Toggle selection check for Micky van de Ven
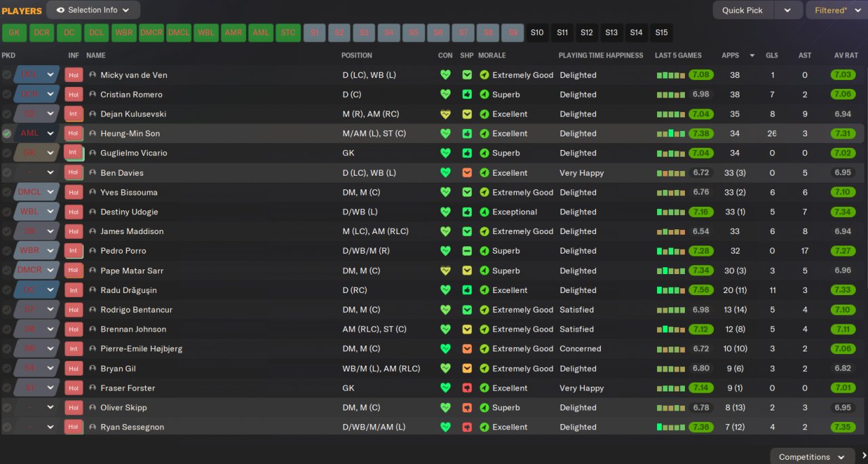868x464 pixels. [x=7, y=75]
